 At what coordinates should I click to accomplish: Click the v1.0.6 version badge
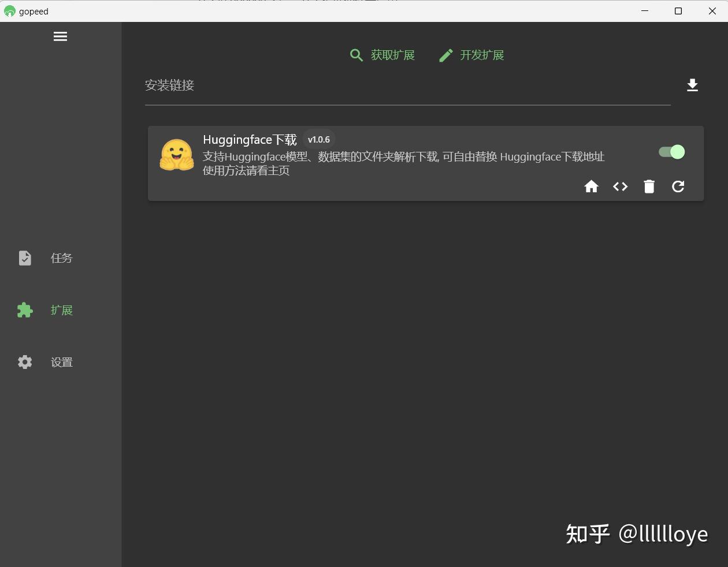318,139
